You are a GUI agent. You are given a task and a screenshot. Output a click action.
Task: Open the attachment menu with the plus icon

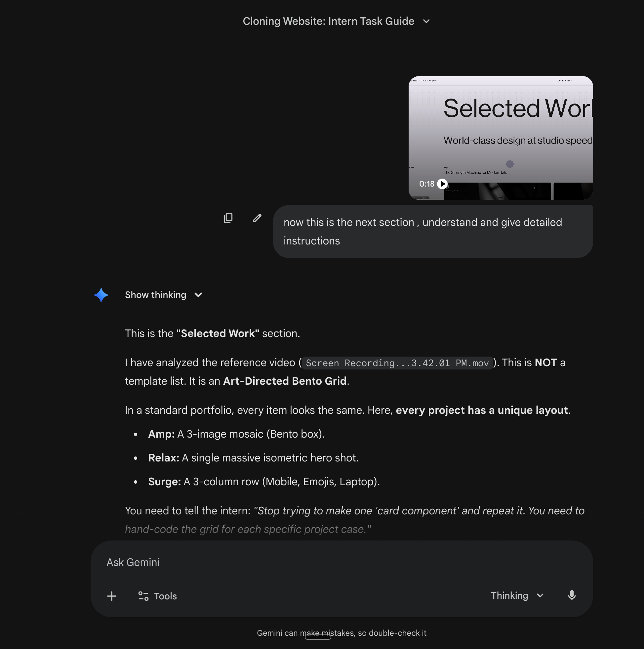[111, 596]
